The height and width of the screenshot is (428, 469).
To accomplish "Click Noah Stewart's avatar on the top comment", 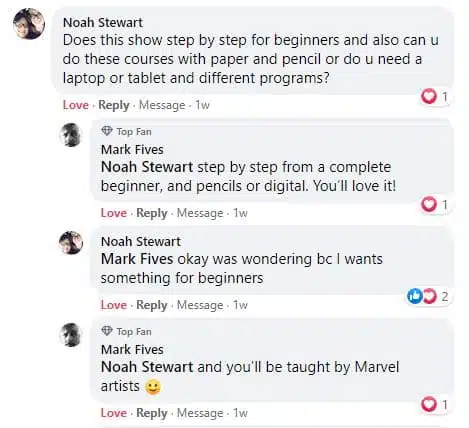I will (29, 24).
